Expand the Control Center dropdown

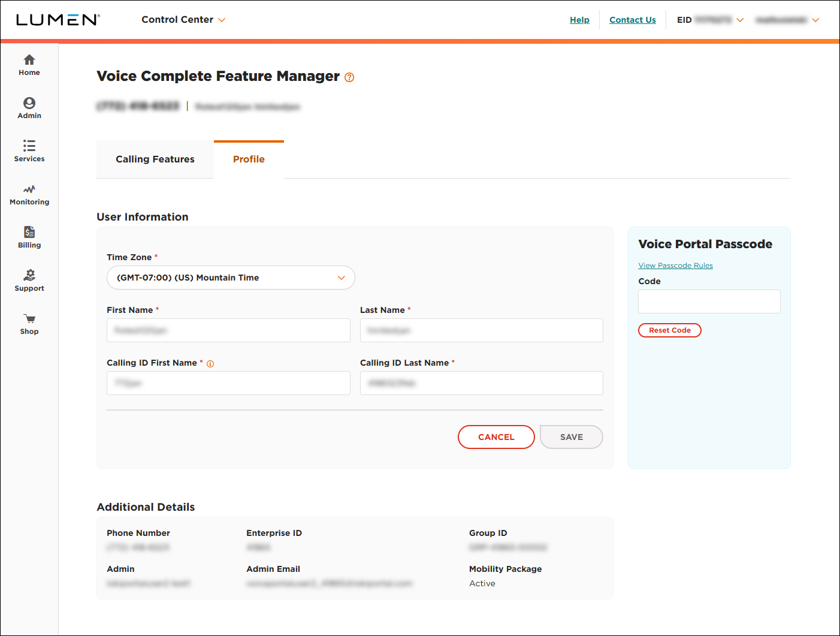183,19
